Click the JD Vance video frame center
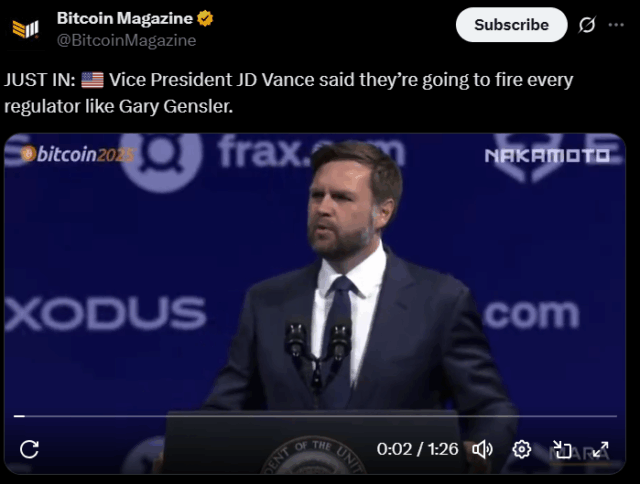The image size is (640, 484). point(315,304)
